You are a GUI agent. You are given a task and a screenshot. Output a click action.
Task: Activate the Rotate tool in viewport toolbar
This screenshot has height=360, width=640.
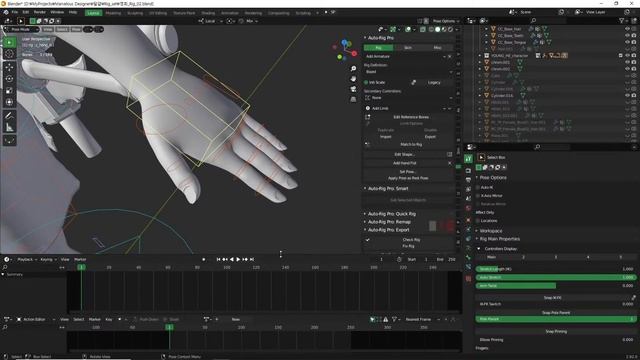pyautogui.click(x=9, y=79)
